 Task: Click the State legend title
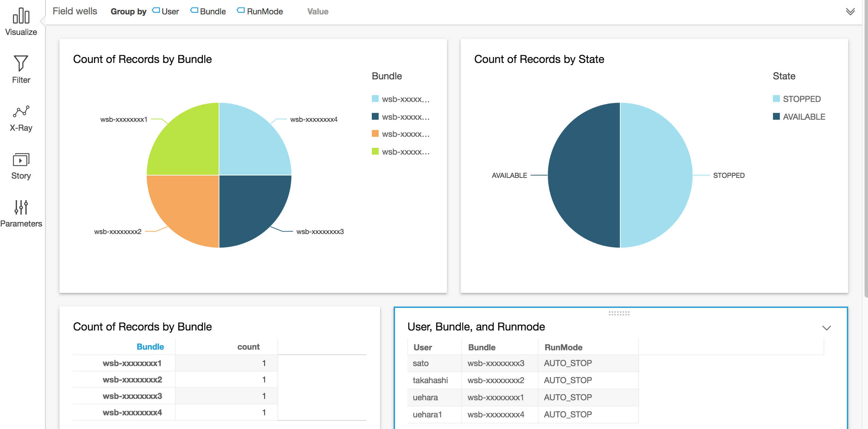[784, 76]
